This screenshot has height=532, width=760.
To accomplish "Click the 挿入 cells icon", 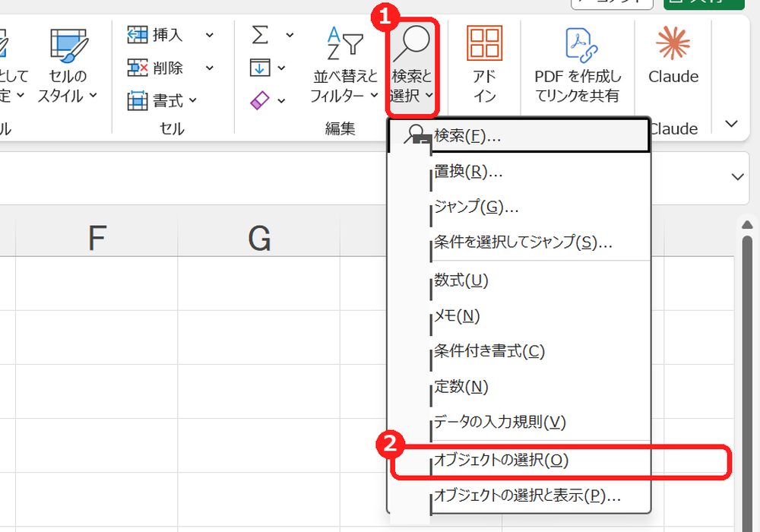I will coord(138,35).
